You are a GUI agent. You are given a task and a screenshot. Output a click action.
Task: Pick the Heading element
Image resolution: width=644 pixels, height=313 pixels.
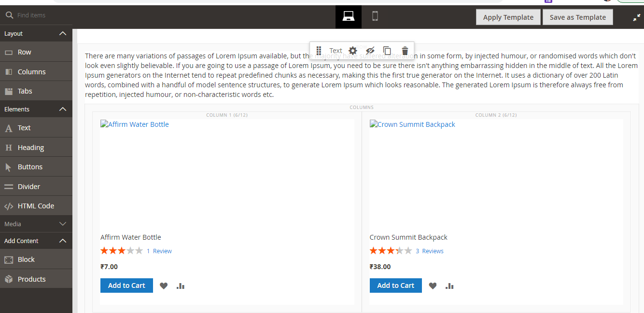(x=36, y=147)
